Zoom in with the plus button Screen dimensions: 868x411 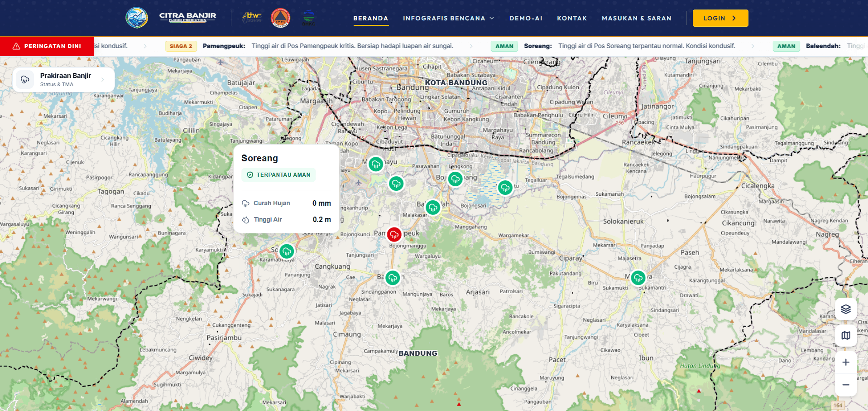(x=846, y=363)
